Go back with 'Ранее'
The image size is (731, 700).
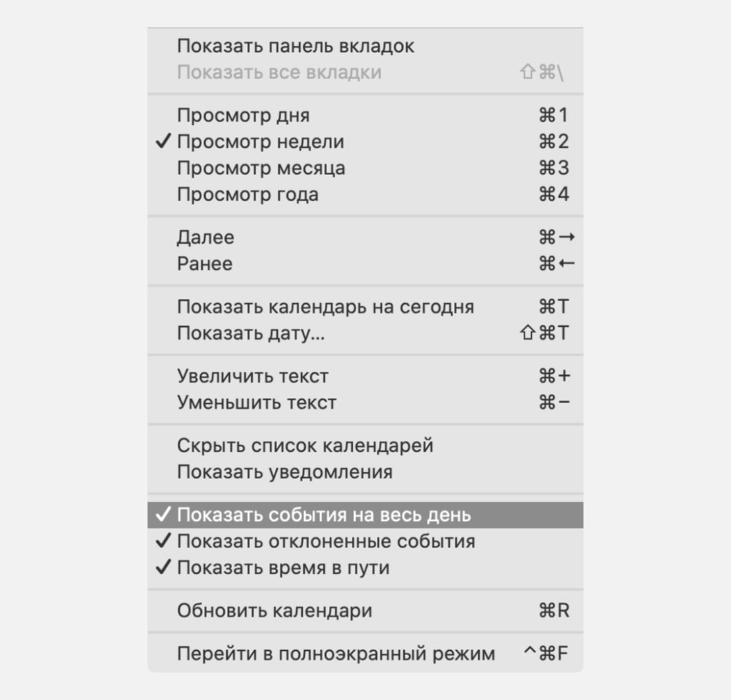[x=205, y=264]
